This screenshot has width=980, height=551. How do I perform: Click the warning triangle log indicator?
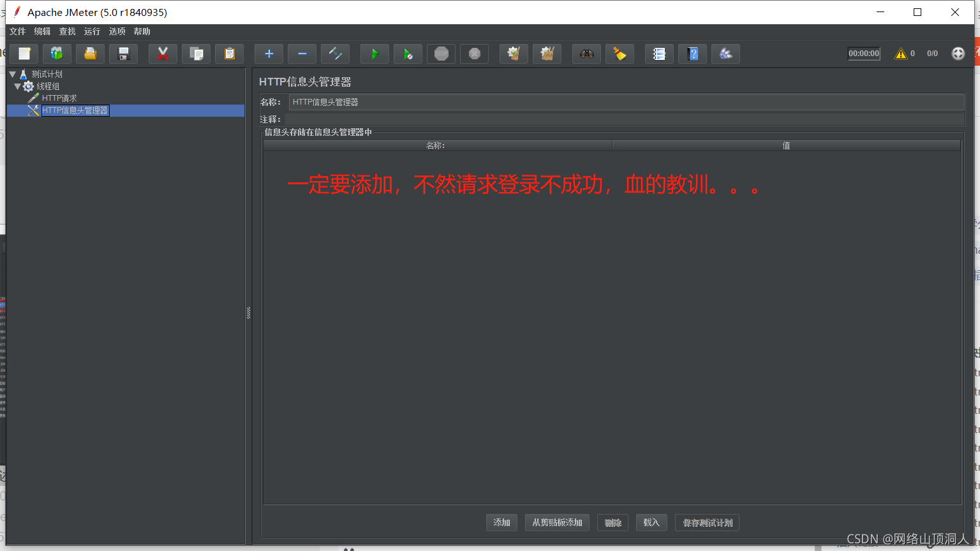(x=901, y=54)
